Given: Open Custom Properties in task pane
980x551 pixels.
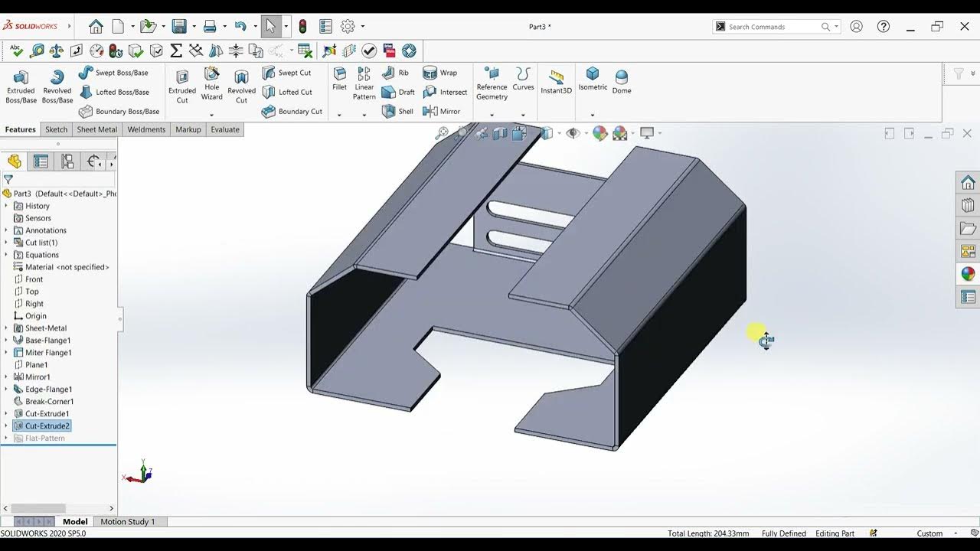Looking at the screenshot, I should (x=968, y=297).
